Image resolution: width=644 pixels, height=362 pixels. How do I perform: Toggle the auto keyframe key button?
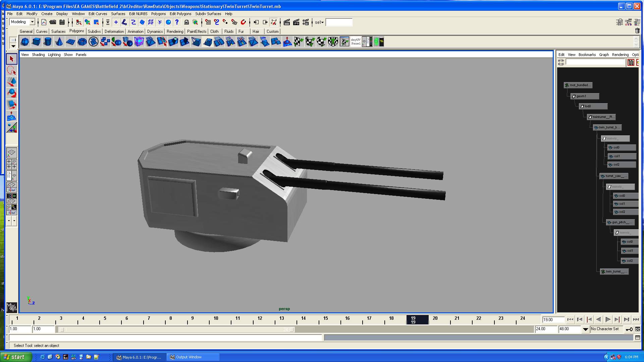pyautogui.click(x=629, y=329)
